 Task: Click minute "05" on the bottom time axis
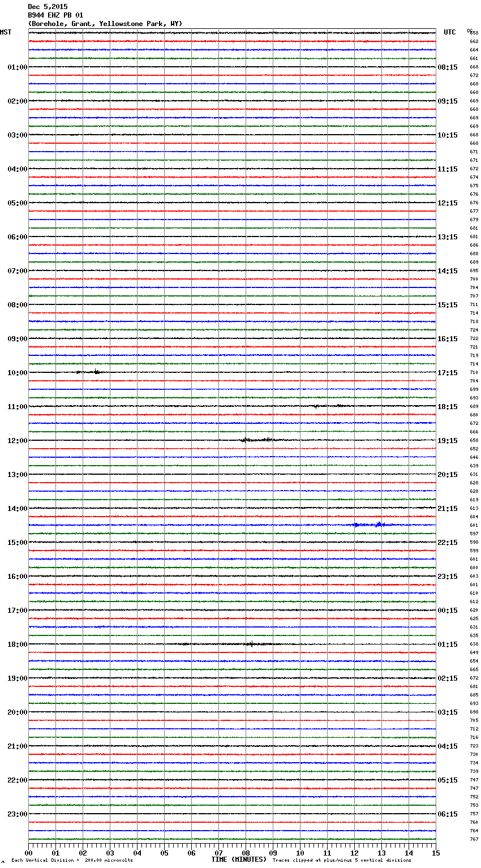coord(164,853)
